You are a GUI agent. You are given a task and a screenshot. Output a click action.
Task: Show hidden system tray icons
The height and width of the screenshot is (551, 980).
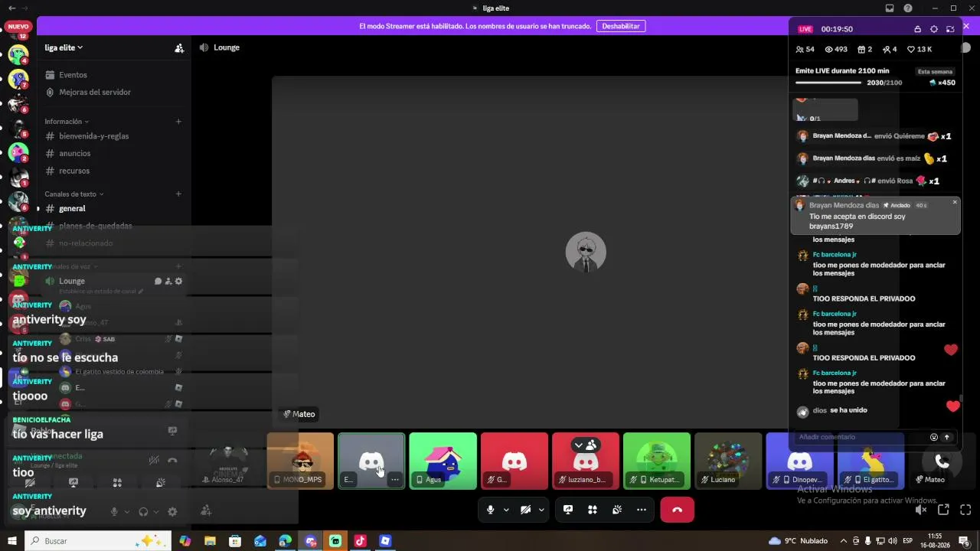[844, 541]
